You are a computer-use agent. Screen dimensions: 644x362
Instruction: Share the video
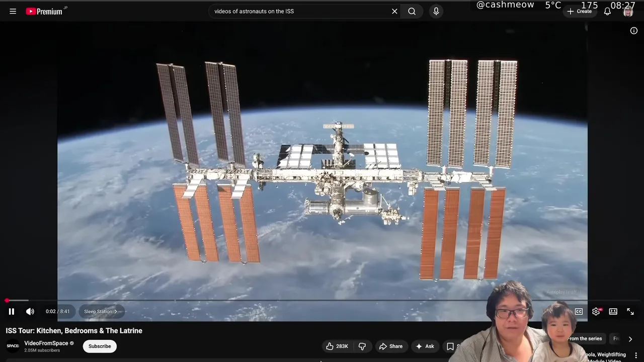[x=391, y=346]
